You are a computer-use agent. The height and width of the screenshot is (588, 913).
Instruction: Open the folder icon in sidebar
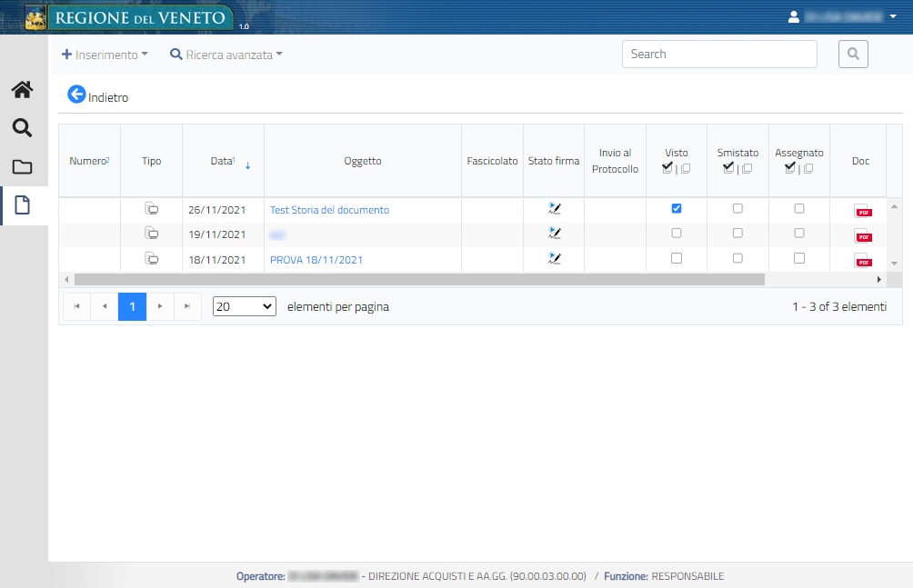pyautogui.click(x=22, y=167)
